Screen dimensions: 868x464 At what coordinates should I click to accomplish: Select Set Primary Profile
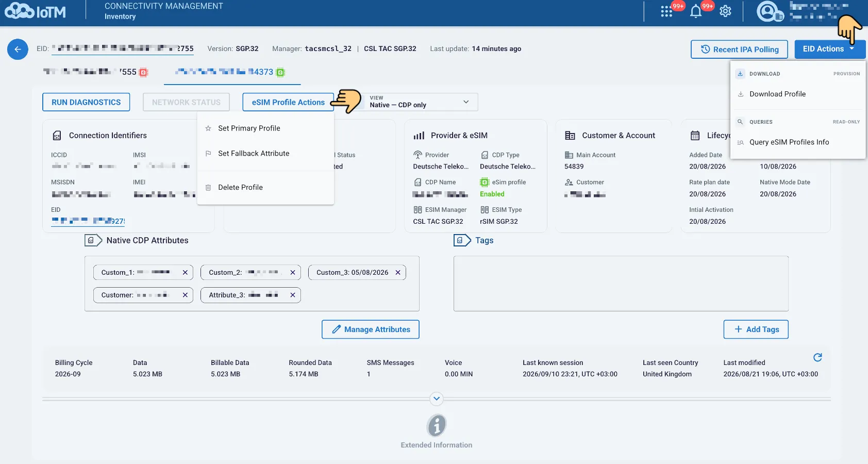click(265, 128)
